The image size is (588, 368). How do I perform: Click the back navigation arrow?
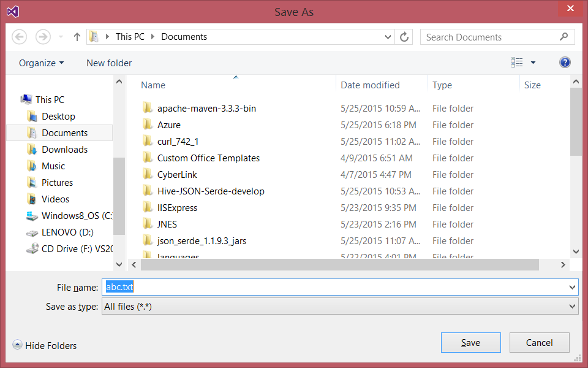point(19,37)
